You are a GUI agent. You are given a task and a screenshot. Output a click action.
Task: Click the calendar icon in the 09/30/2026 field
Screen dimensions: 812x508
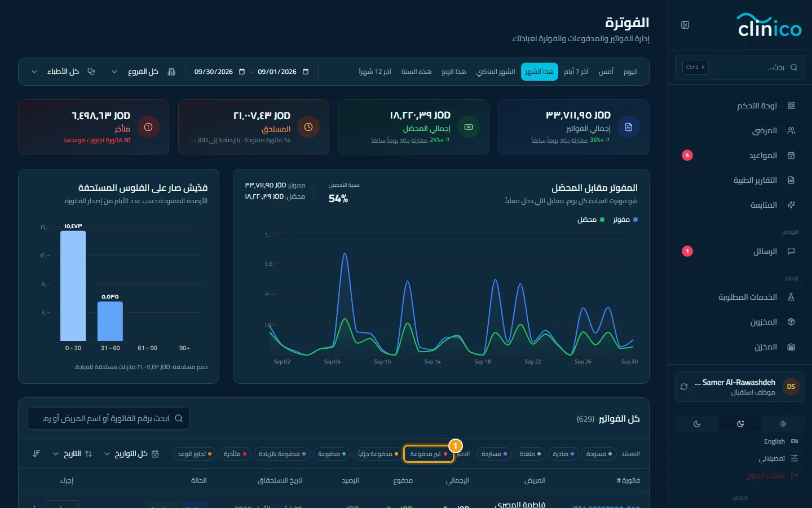click(242, 72)
